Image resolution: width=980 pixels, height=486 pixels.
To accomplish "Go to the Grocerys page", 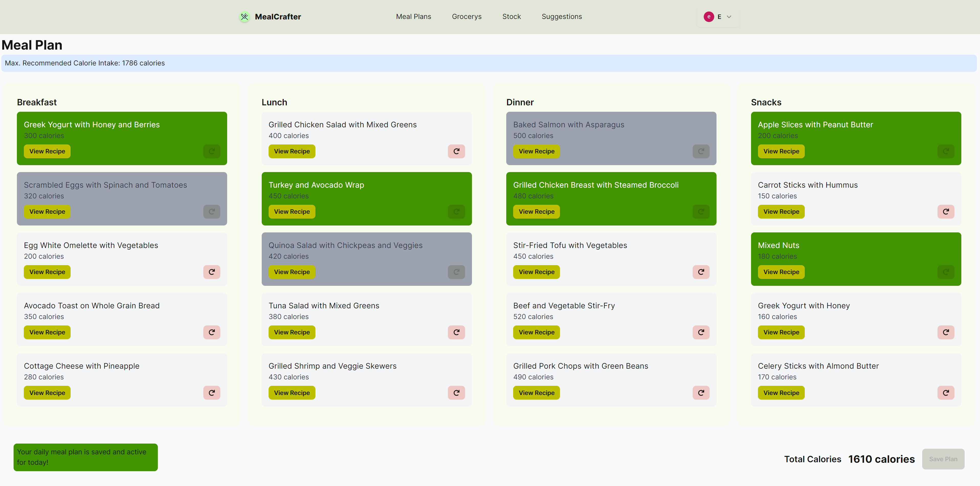I will coord(466,17).
